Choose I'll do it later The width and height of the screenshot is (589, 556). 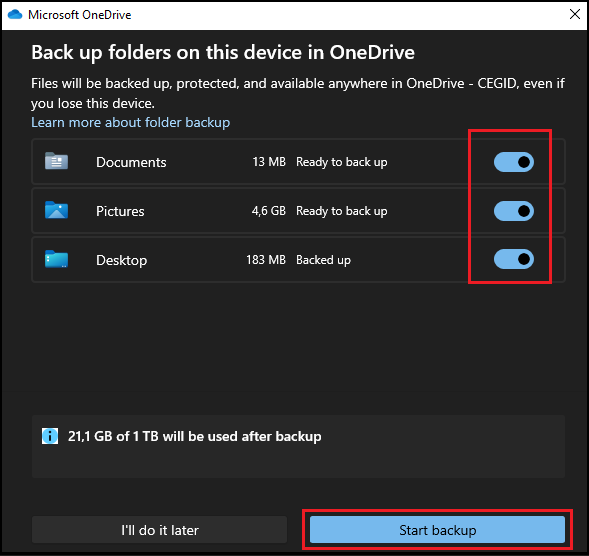click(159, 530)
